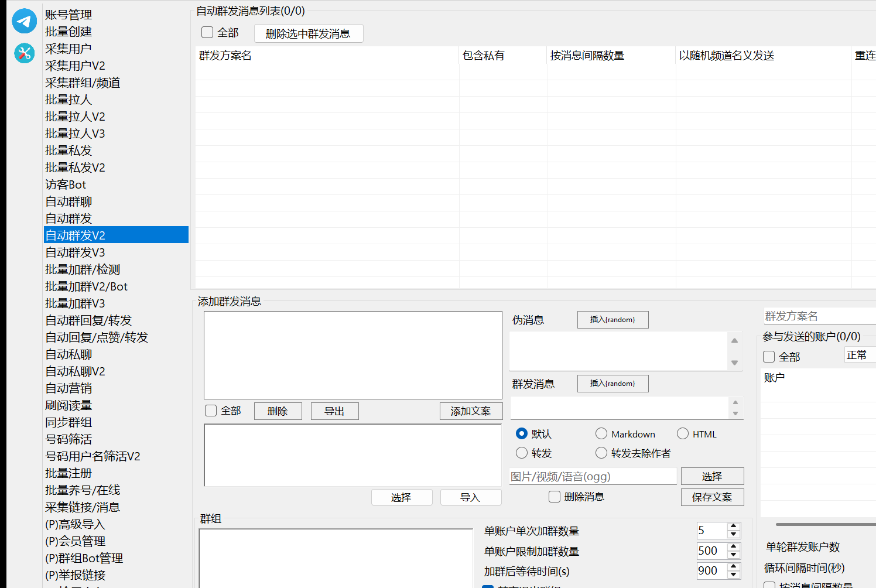Click the 导出 button
The width and height of the screenshot is (876, 588).
click(334, 411)
